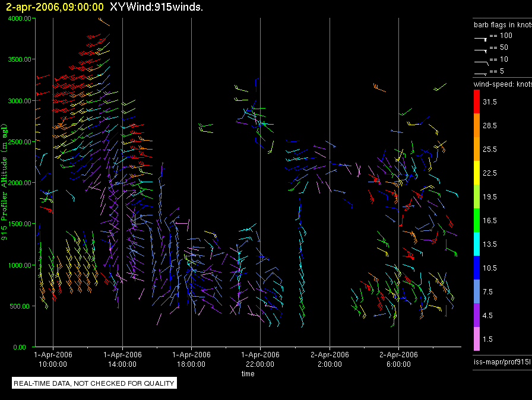
Task: Click the 915 Profiler Altitude axis label
Action: (4, 182)
